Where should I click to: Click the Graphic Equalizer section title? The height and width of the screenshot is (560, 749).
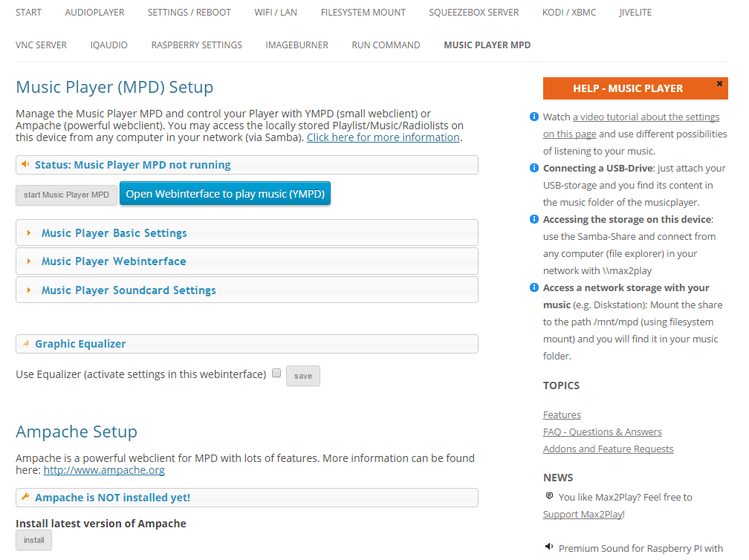[x=80, y=344]
